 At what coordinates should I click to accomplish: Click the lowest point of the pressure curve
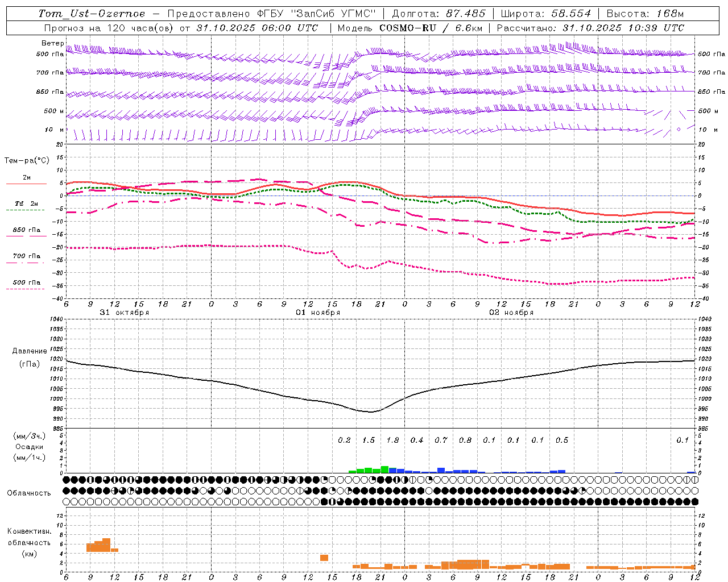(x=371, y=411)
